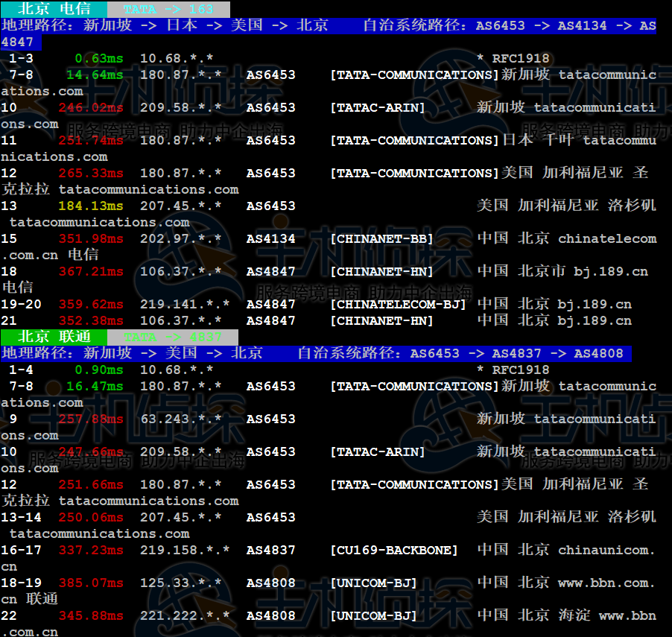The width and height of the screenshot is (672, 637).
Task: Click latency value 352.38ms
Action: pos(91,320)
